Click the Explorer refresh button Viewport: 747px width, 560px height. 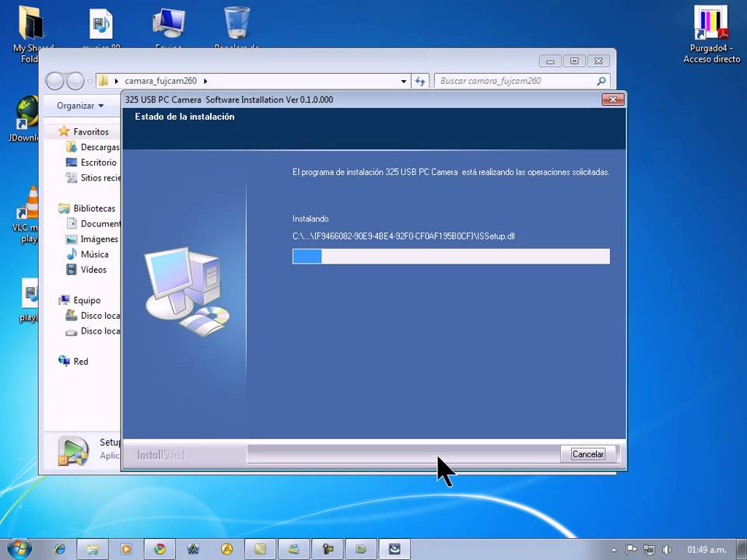[419, 82]
